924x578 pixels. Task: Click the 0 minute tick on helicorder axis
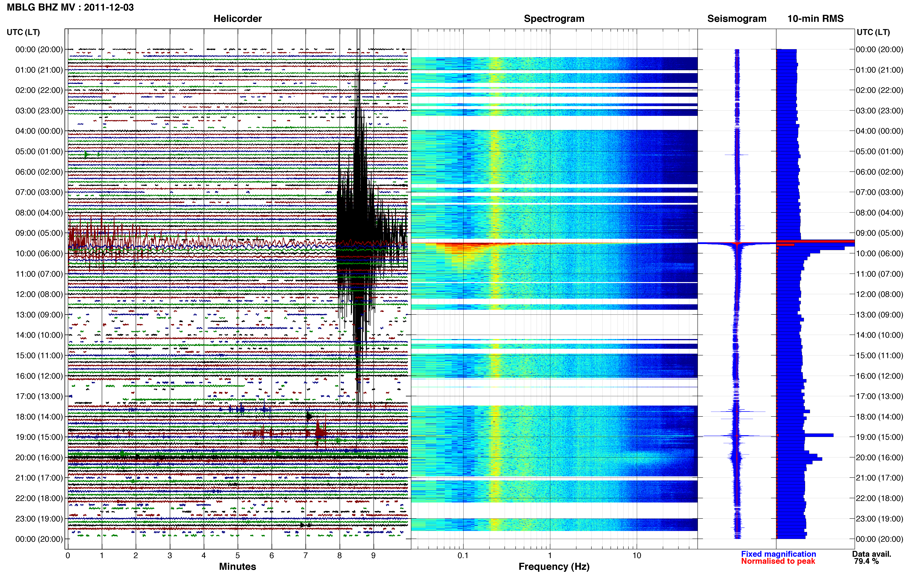(x=68, y=555)
